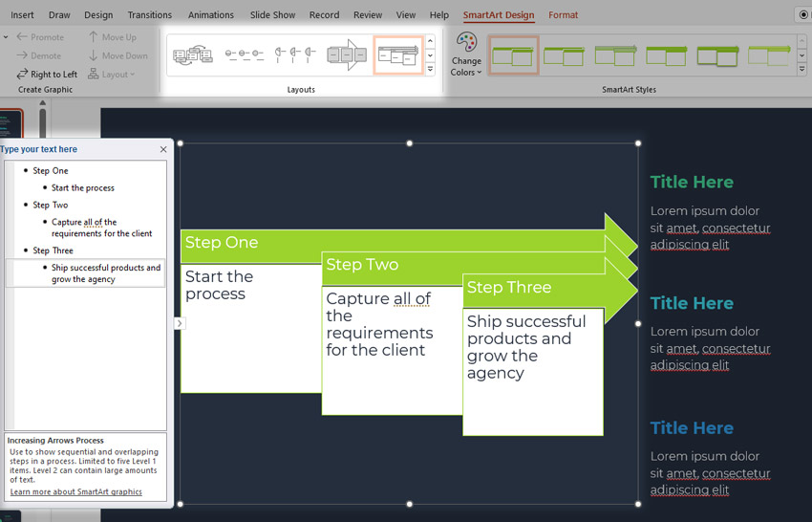Apply the second SmartArt style
The image size is (812, 522).
tap(565, 55)
